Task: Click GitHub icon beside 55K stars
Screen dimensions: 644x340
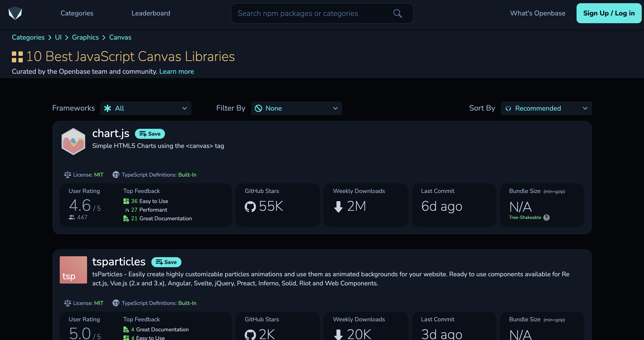Action: pyautogui.click(x=250, y=206)
